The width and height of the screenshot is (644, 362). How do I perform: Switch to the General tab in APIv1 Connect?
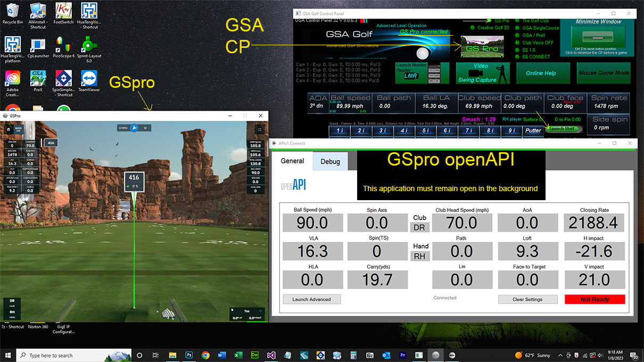pyautogui.click(x=292, y=161)
